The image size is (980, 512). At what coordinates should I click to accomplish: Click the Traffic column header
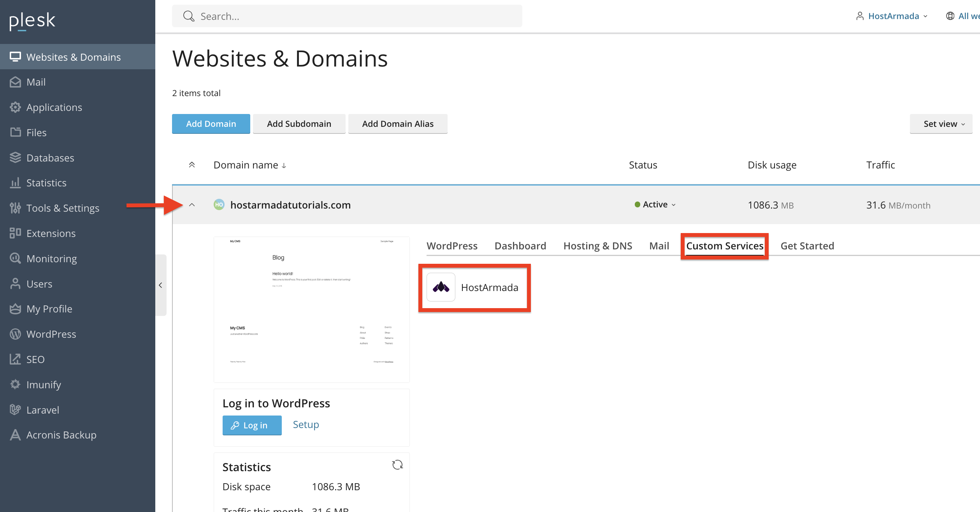[881, 165]
